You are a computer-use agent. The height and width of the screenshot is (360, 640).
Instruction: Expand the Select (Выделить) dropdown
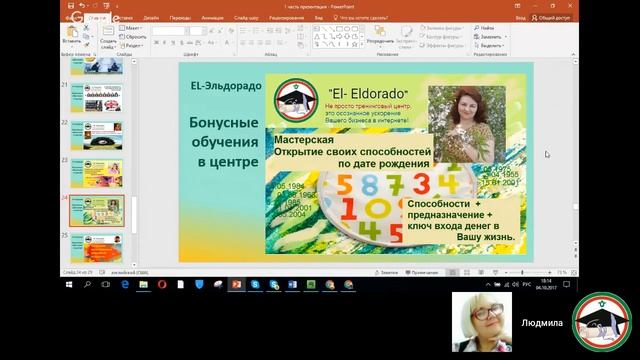click(x=489, y=45)
